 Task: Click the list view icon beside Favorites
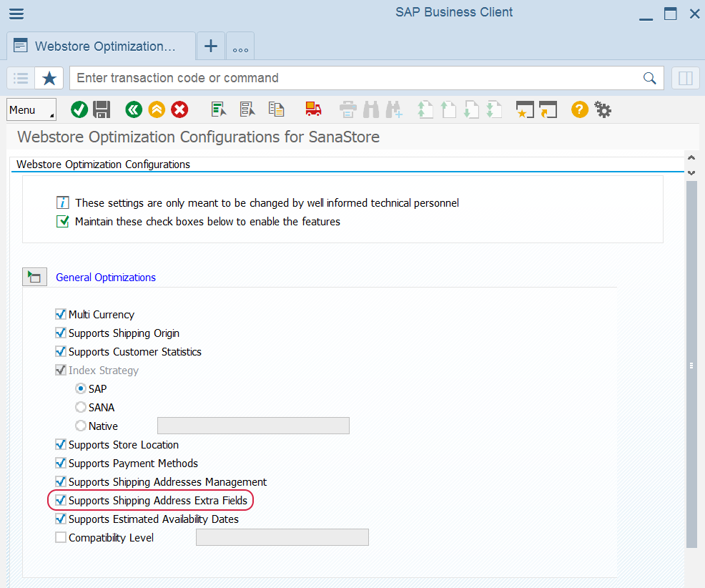click(x=21, y=78)
